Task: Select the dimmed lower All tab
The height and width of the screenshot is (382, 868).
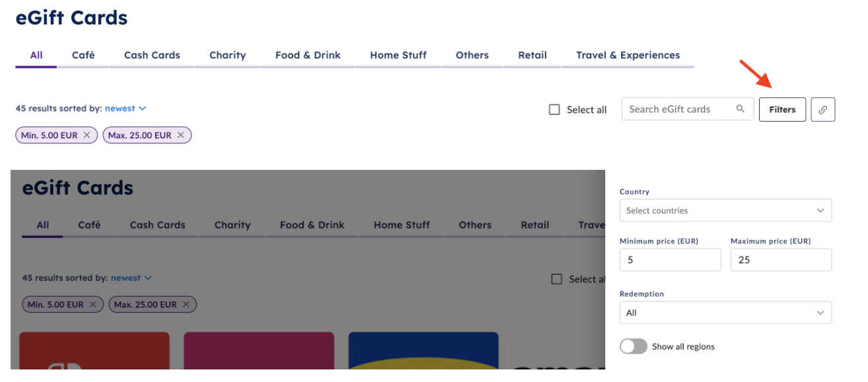Action: point(42,225)
